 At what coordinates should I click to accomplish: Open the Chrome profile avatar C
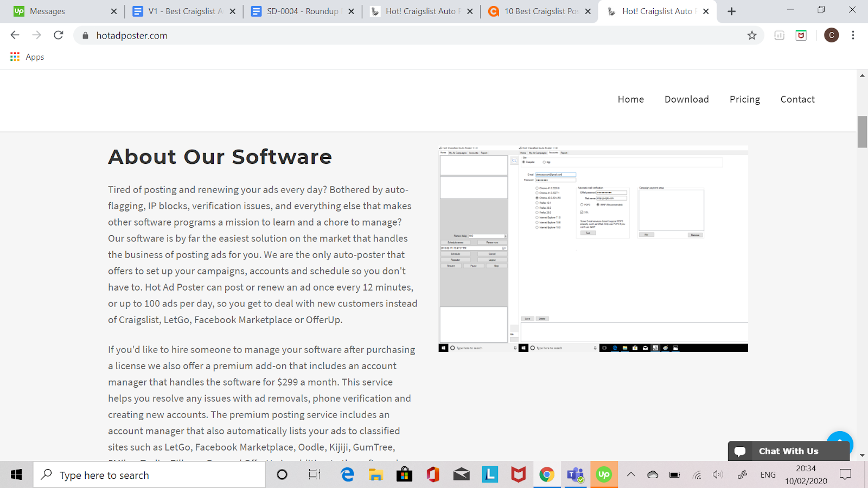[x=831, y=35]
